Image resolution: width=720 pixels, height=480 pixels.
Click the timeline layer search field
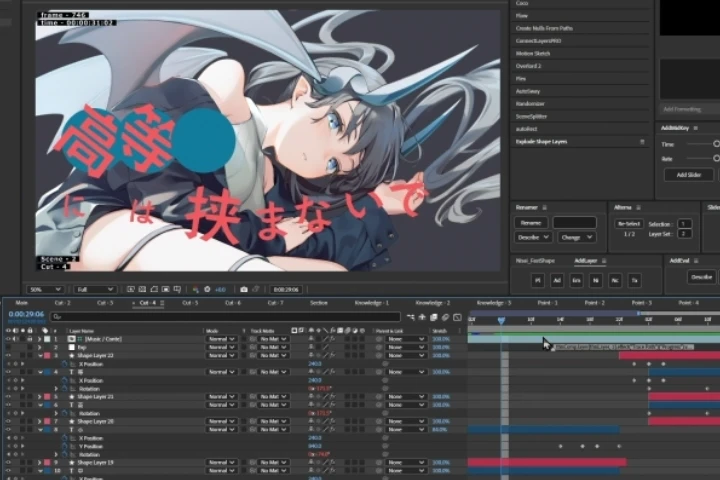click(x=225, y=316)
